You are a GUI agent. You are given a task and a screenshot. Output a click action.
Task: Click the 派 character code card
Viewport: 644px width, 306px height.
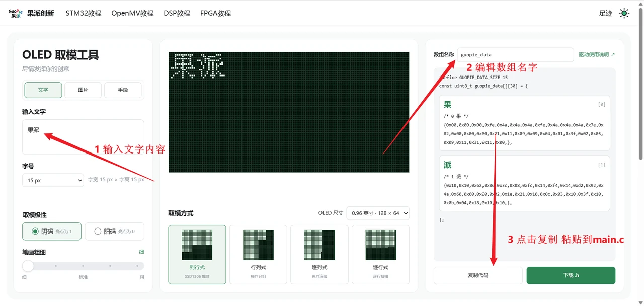coord(524,183)
